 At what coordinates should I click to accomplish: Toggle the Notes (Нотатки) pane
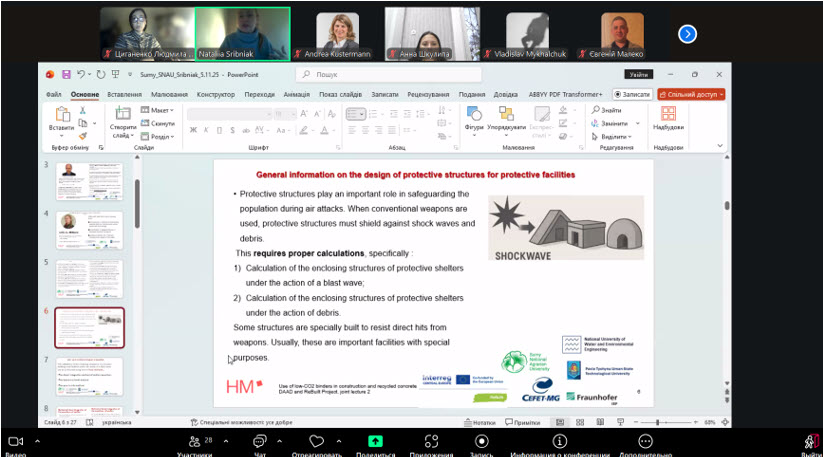tap(482, 422)
